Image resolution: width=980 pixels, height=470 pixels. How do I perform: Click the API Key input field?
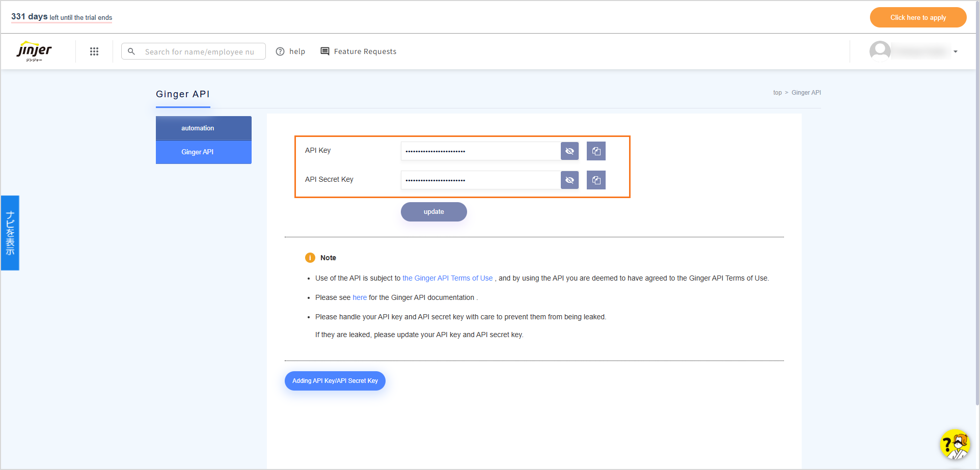point(481,151)
